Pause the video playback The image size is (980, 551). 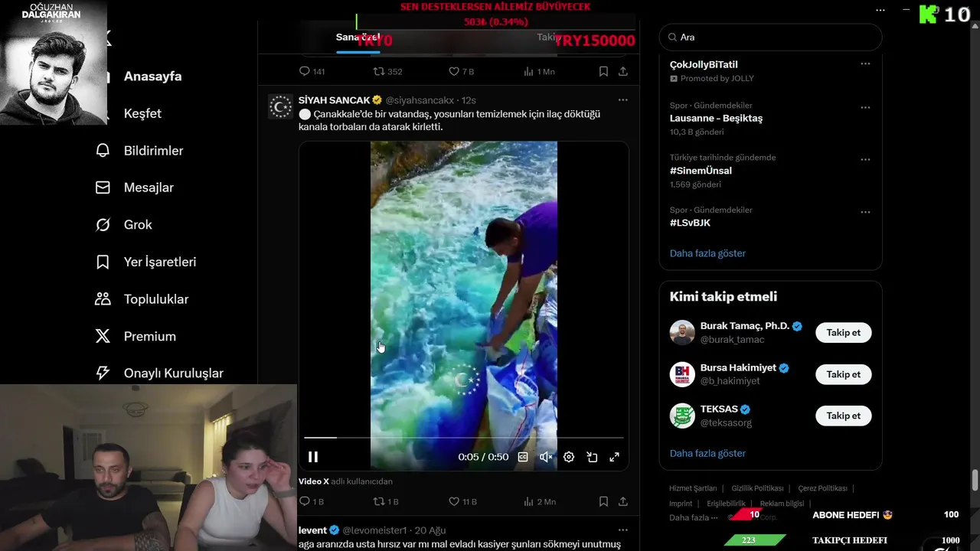tap(313, 457)
